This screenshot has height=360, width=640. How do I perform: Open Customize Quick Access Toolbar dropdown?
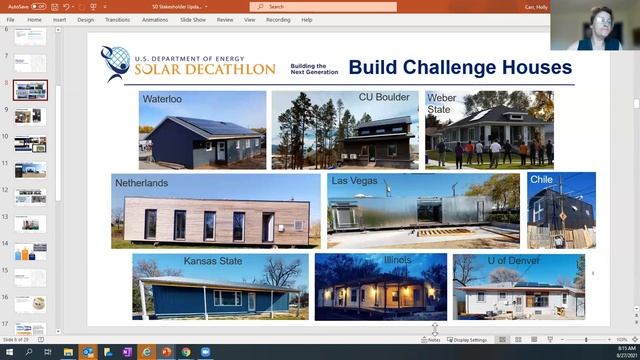[104, 7]
